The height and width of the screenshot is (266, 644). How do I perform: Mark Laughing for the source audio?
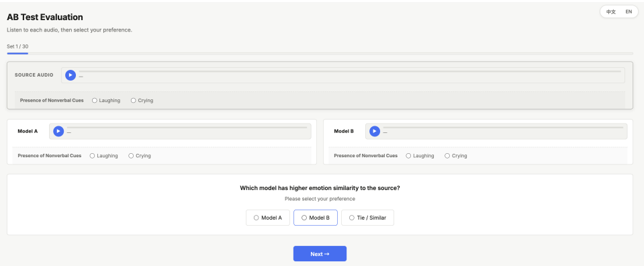[x=106, y=100]
